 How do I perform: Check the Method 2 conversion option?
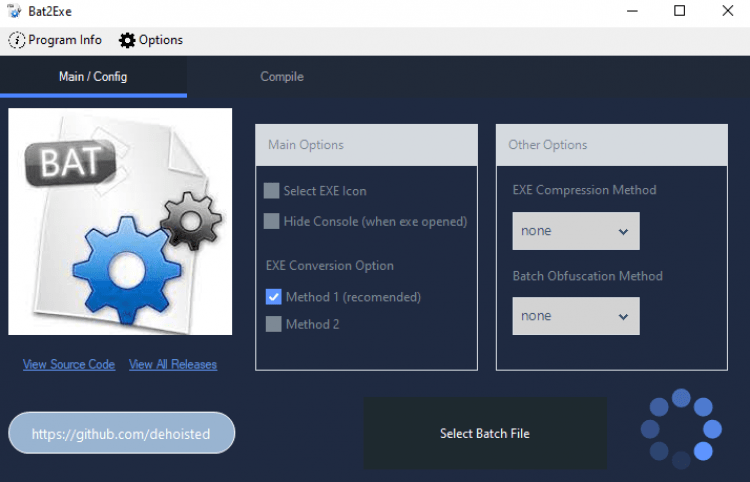[272, 324]
